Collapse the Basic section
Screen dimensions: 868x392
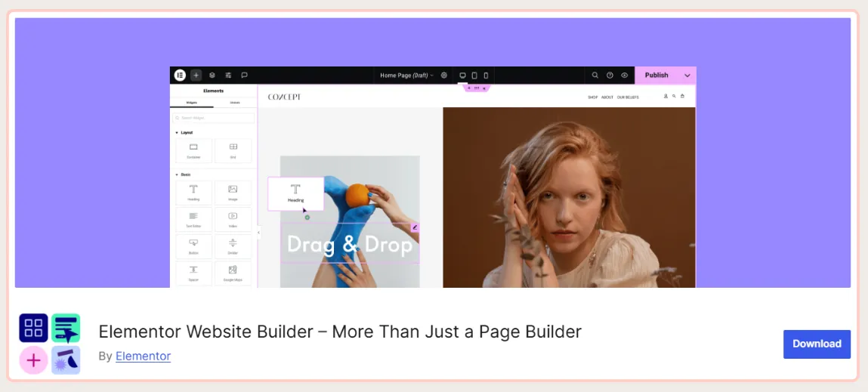183,174
